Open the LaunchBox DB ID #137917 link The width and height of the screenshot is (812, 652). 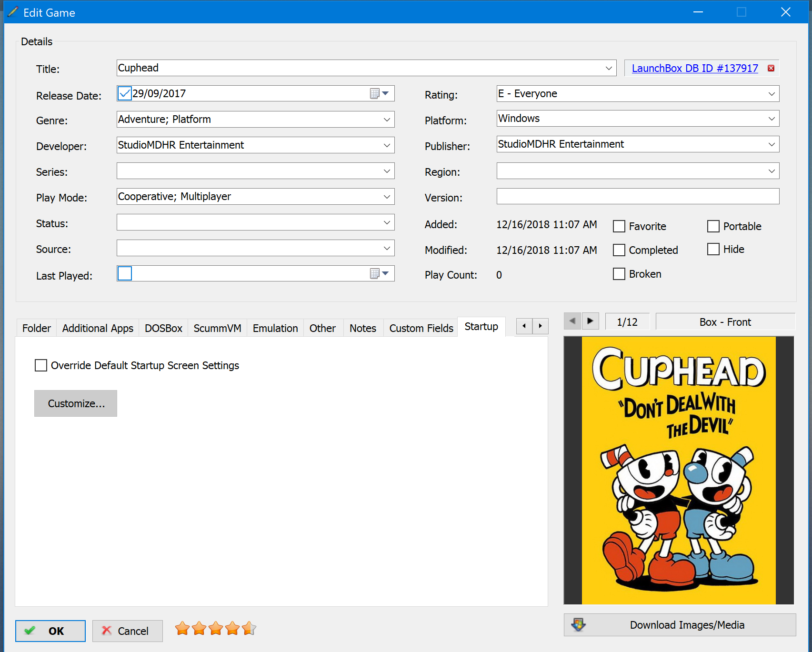[694, 68]
